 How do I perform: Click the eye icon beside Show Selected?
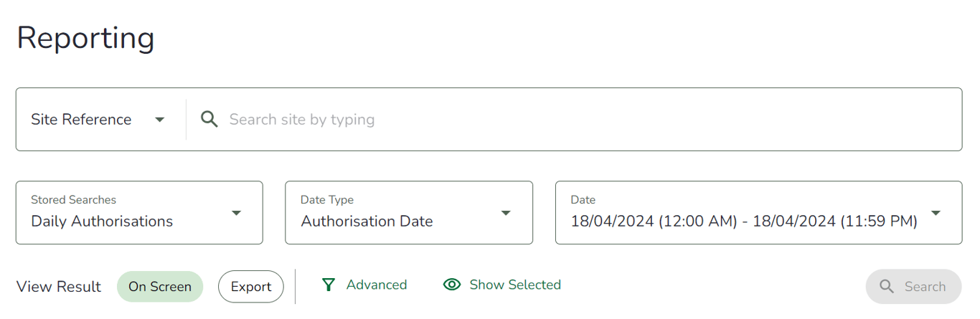pos(451,285)
